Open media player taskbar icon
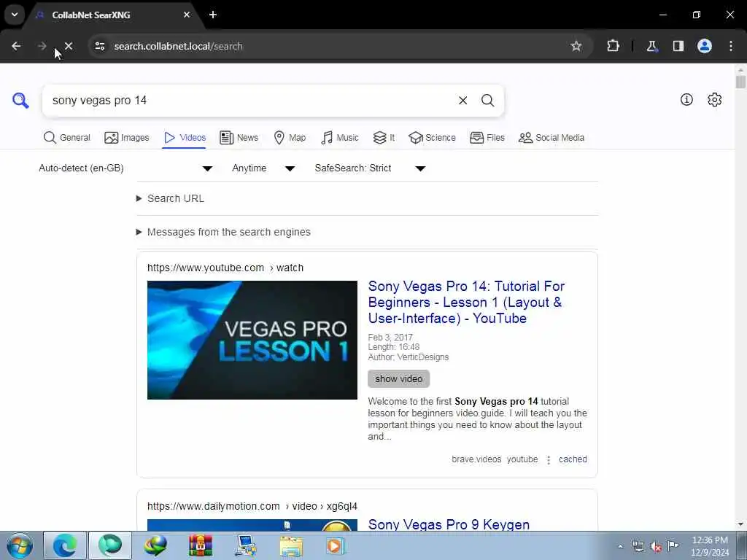This screenshot has height=560, width=747. click(336, 545)
